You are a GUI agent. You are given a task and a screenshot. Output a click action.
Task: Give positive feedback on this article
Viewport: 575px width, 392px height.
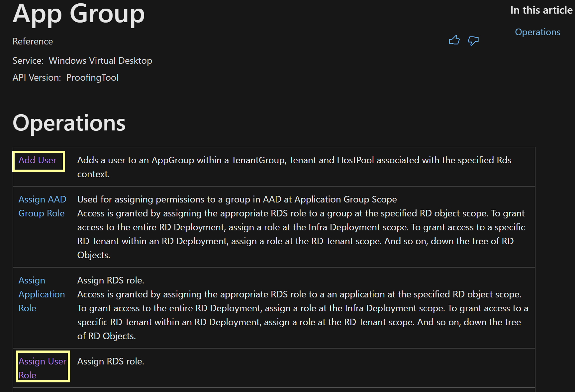(x=454, y=40)
